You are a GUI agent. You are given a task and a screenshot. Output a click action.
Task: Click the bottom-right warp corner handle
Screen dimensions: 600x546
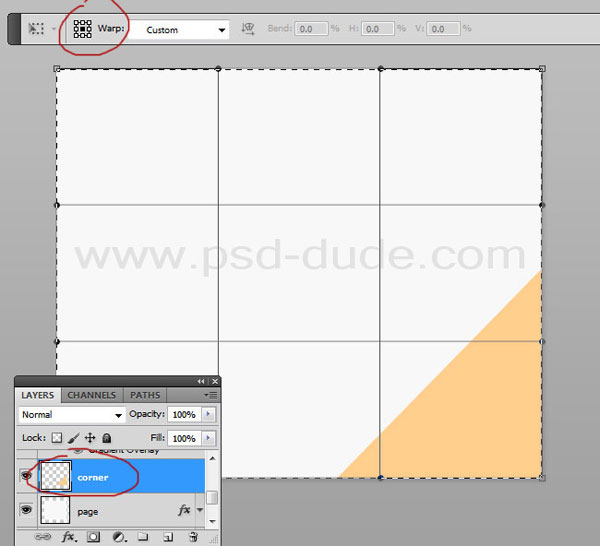[x=542, y=477]
